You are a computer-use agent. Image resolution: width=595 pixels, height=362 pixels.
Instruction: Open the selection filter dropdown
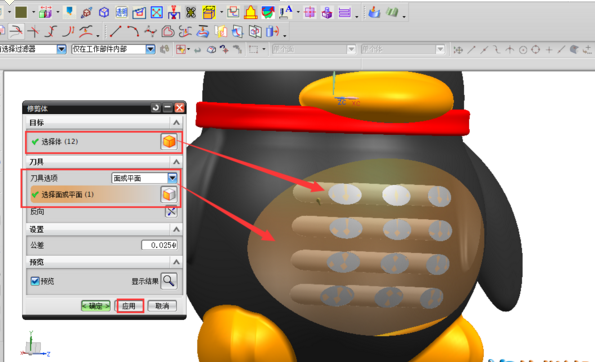point(61,49)
